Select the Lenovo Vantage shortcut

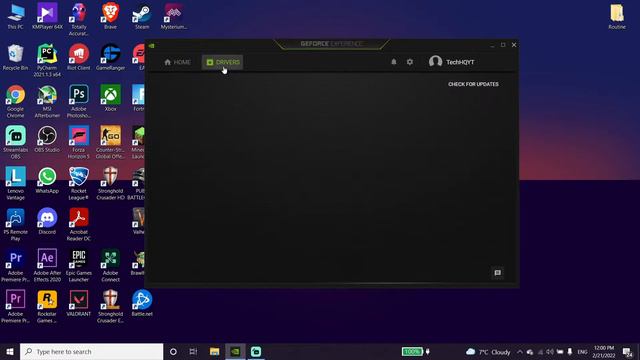16,183
